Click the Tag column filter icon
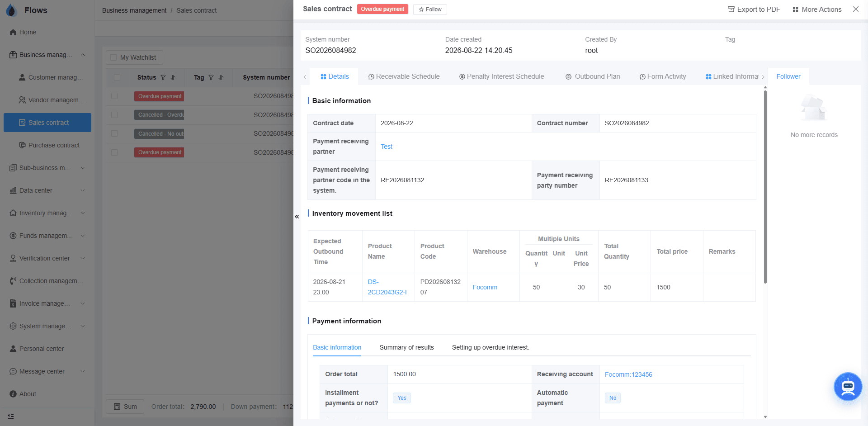This screenshot has height=426, width=868. point(211,77)
